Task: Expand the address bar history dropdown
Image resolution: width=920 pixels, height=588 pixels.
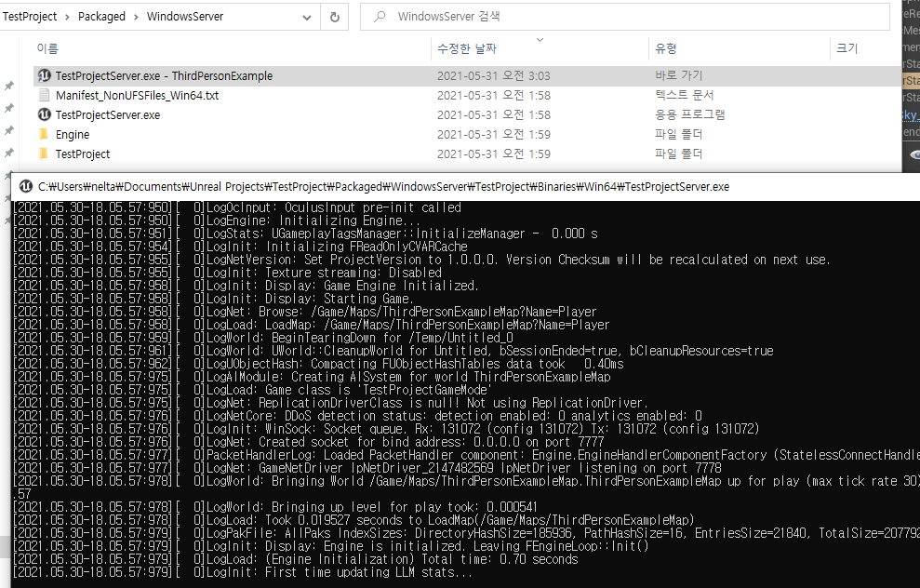Action: [306, 18]
